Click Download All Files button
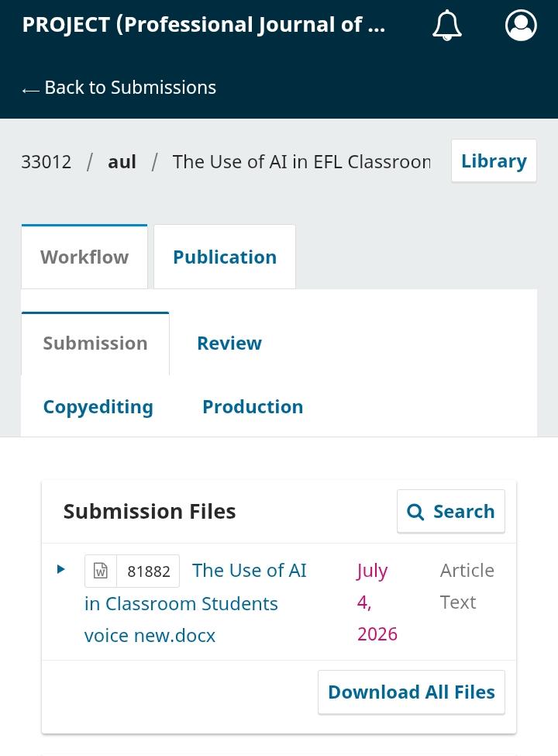This screenshot has width=558, height=756. tap(412, 692)
